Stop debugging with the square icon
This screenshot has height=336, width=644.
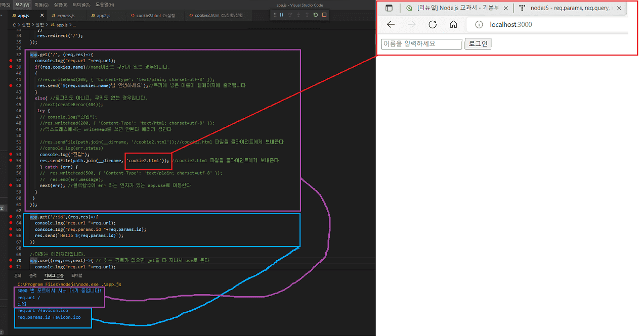coord(324,15)
